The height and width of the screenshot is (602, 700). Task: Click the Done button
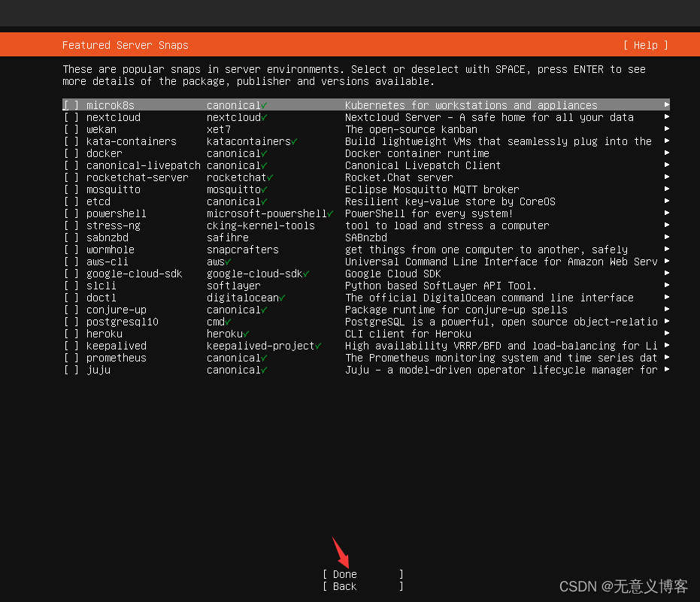344,573
